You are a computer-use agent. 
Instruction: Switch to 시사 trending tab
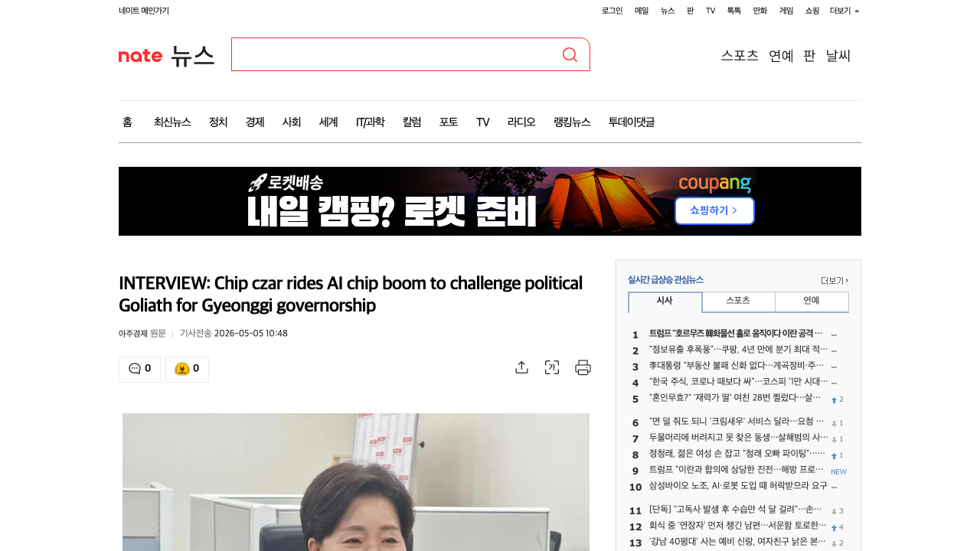pos(665,302)
